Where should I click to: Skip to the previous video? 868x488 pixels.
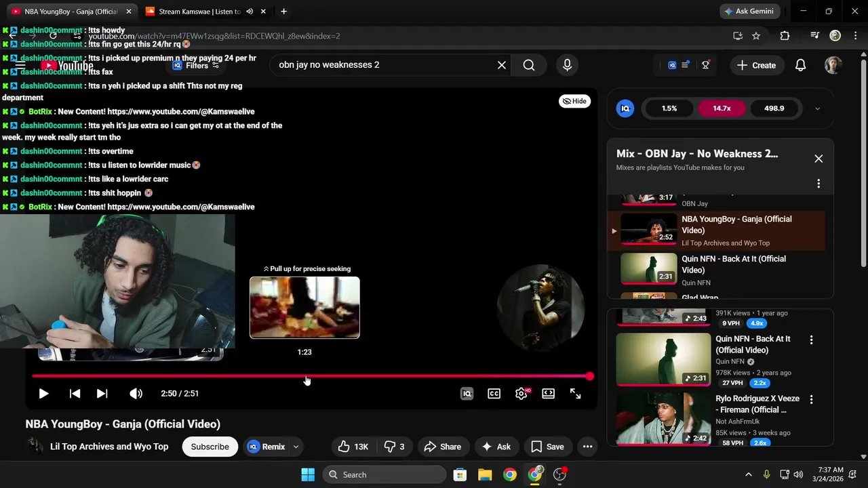(x=75, y=393)
